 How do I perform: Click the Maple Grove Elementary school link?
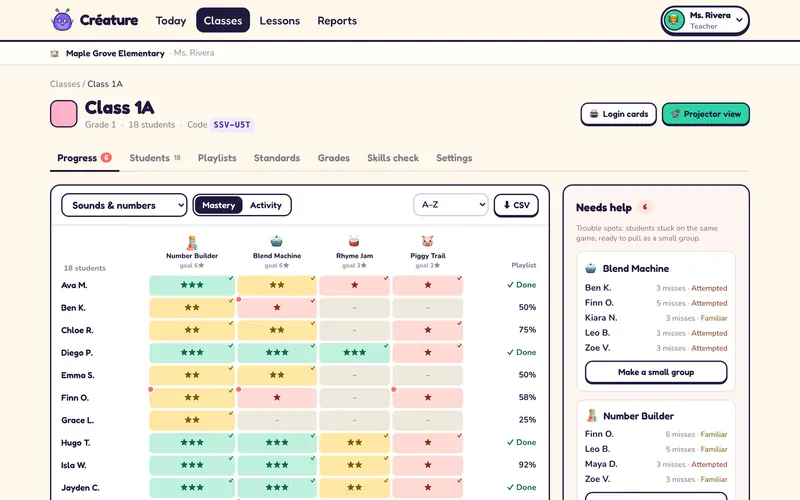pos(115,53)
